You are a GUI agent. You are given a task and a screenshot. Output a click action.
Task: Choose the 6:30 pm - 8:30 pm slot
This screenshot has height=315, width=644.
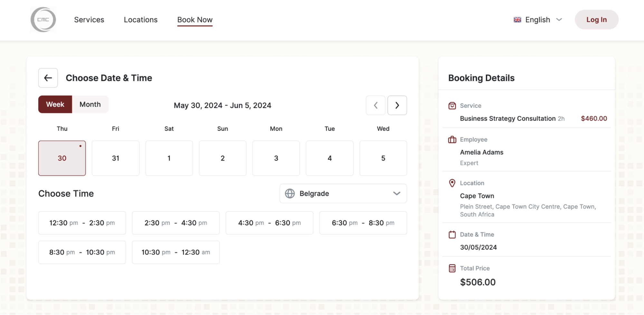363,223
